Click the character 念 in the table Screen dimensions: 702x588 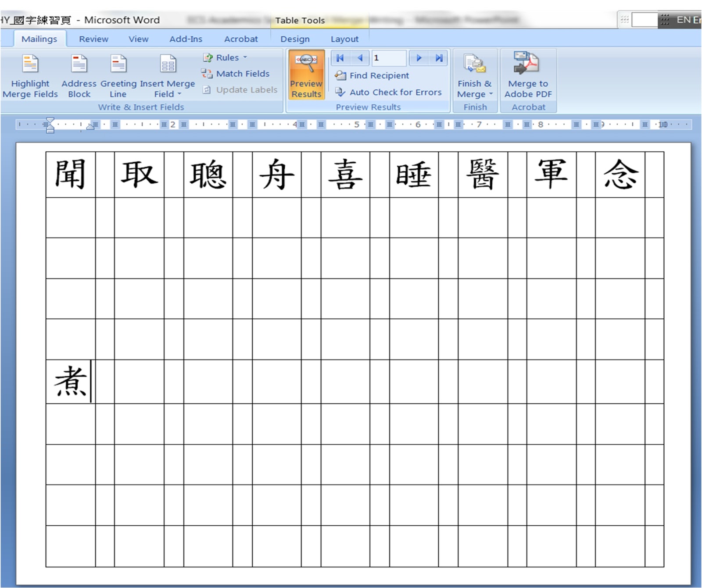click(621, 175)
